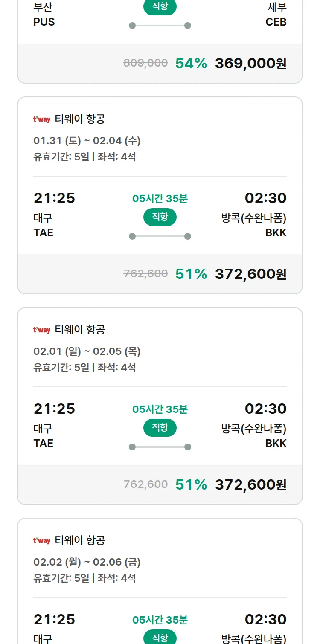Viewport: 320px width, 644px height.
Task: Click the t'way logo on the 01.31 flight
Action: coord(42,119)
